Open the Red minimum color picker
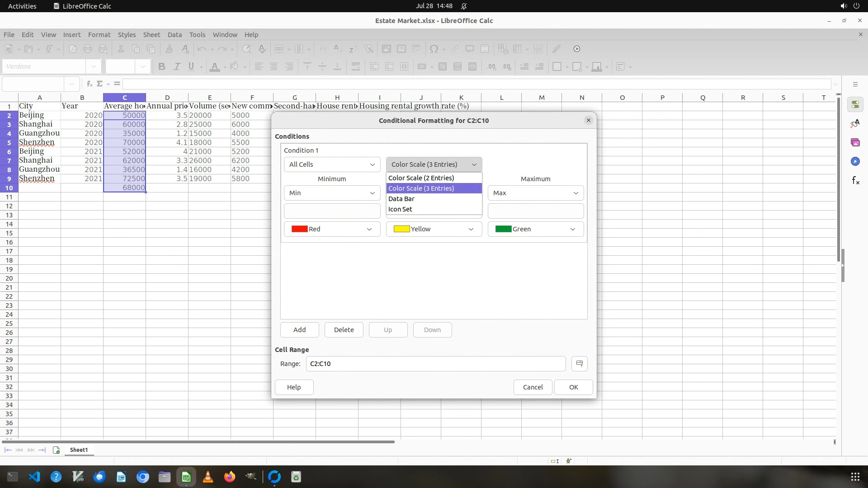 click(331, 229)
